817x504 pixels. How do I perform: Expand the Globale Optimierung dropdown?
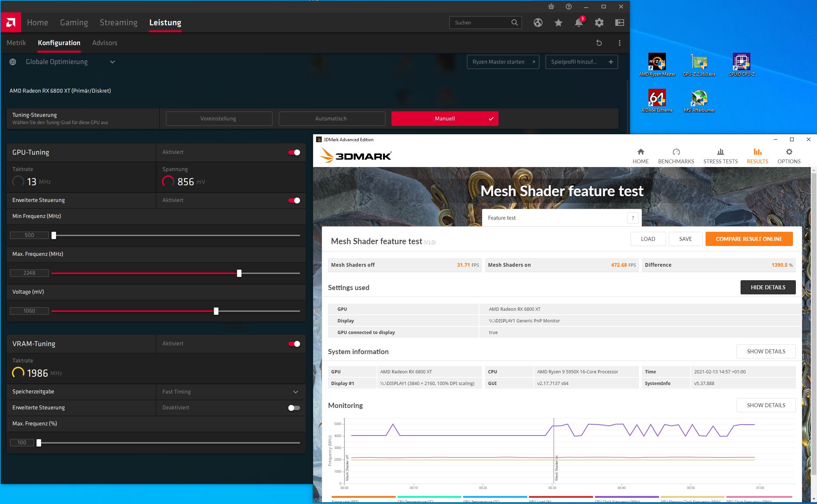113,62
